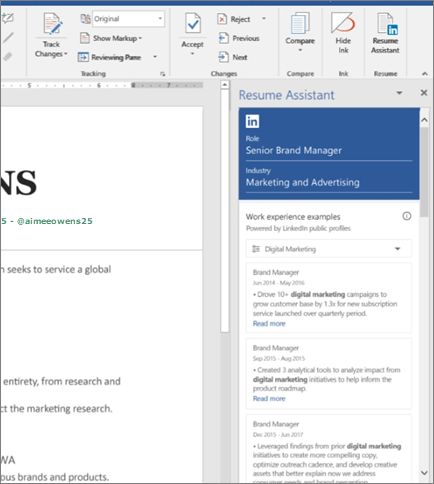Edit the Role field Senior Brand Manager

[x=329, y=151]
